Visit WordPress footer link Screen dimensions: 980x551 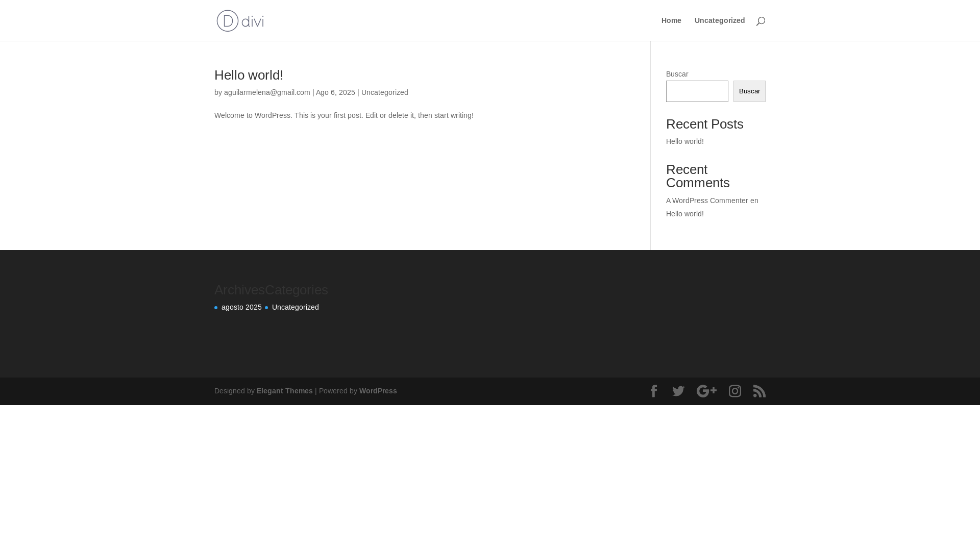click(x=378, y=391)
